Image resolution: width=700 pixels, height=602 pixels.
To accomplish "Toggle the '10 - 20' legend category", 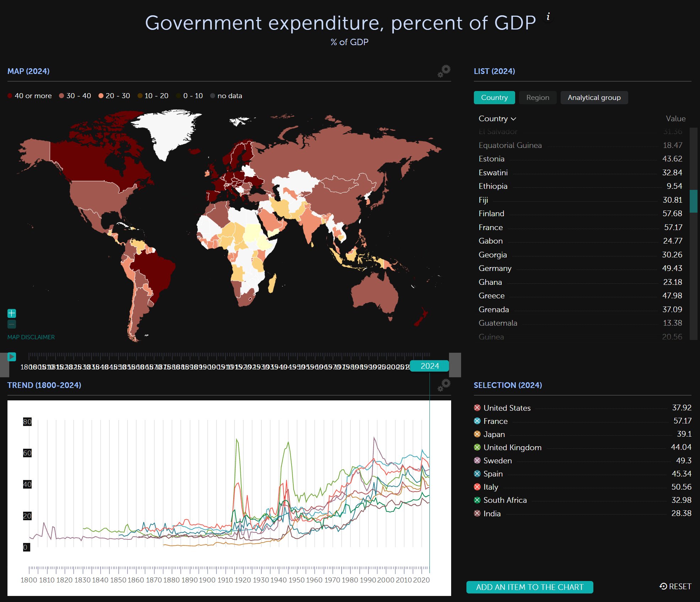I will click(x=153, y=96).
